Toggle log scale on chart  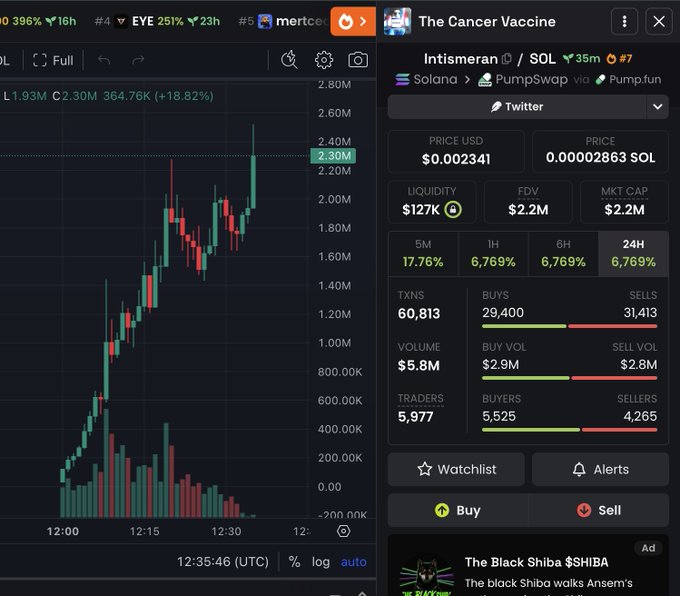click(320, 562)
